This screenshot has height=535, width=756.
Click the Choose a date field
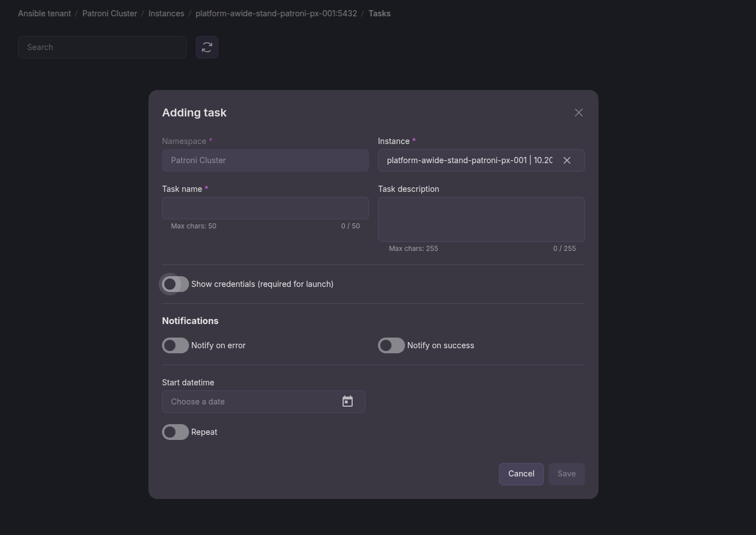point(247,401)
